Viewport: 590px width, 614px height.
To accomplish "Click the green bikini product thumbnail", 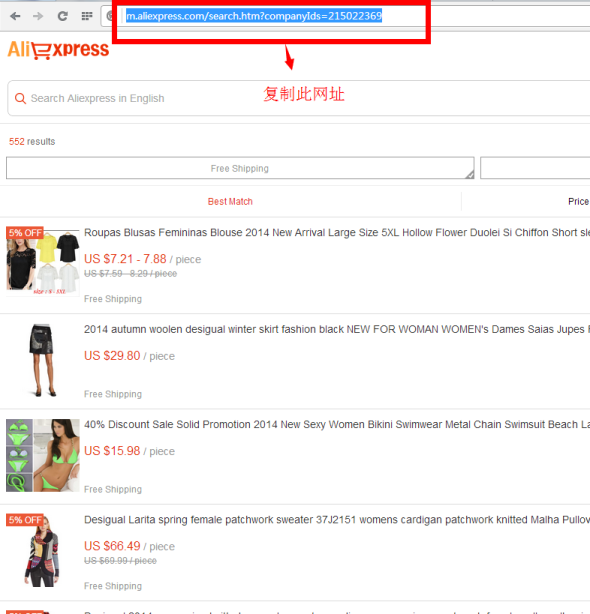I will [x=43, y=455].
